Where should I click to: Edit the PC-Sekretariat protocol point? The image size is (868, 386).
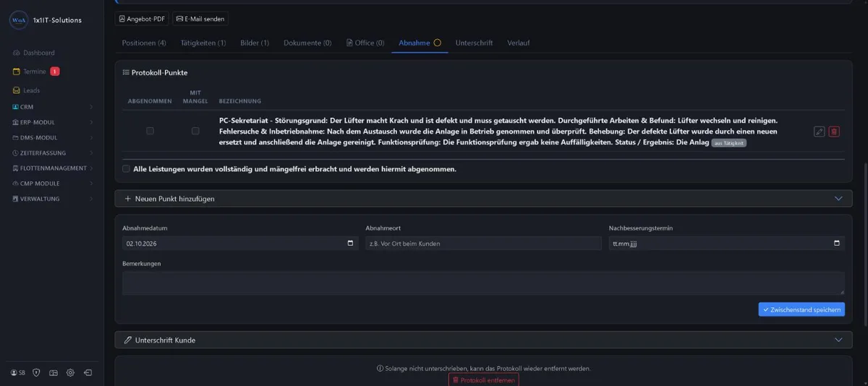pyautogui.click(x=819, y=132)
